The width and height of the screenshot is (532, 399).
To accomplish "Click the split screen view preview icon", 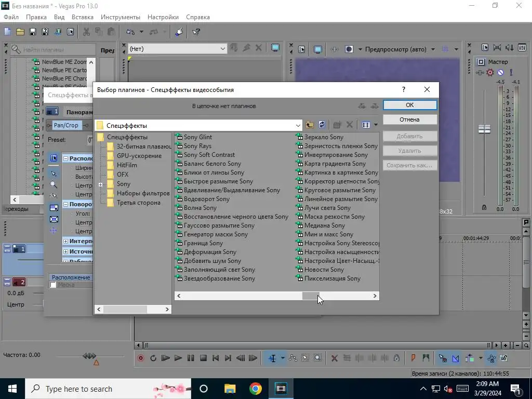I will [349, 49].
